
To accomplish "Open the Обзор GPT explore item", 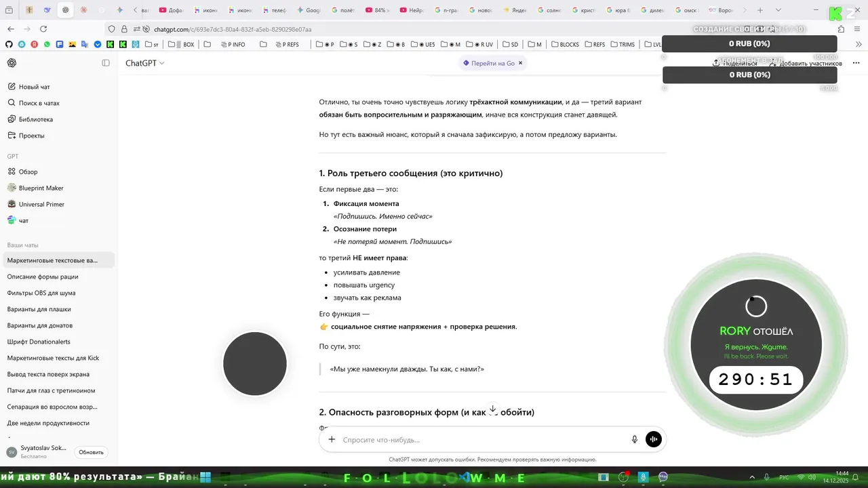I will pyautogui.click(x=22, y=171).
